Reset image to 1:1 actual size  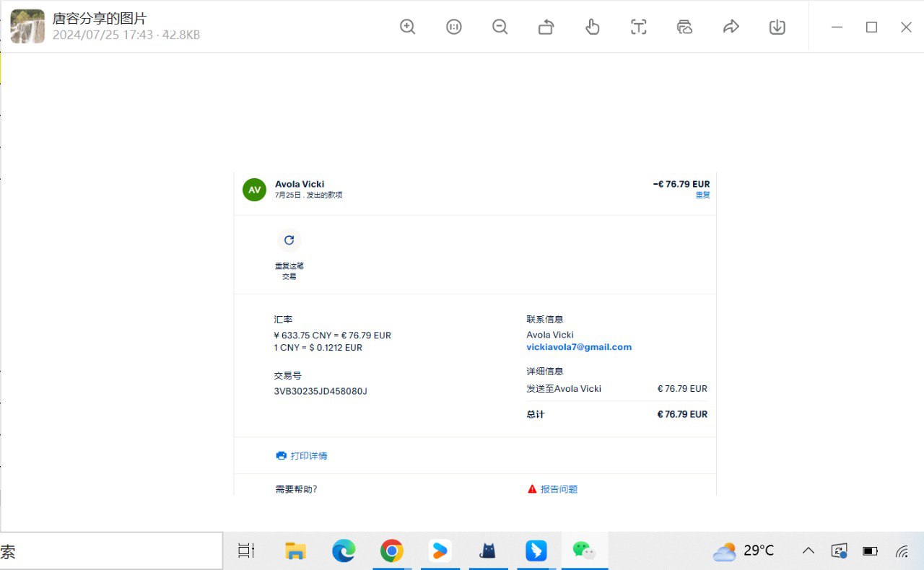pos(454,27)
